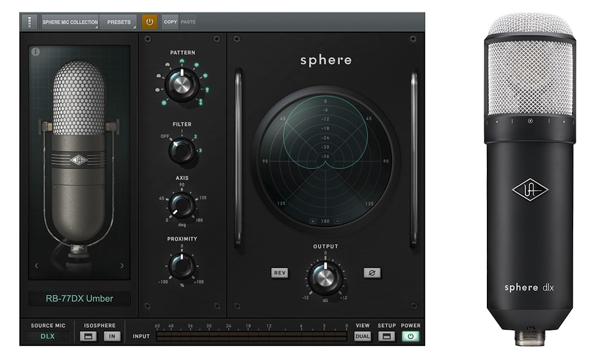Toggle the REV button

280,273
